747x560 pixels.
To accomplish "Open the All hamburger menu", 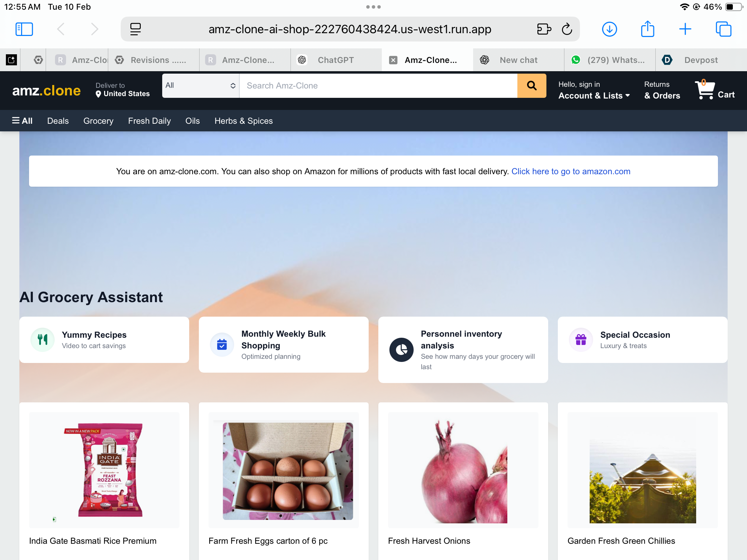I will click(22, 121).
